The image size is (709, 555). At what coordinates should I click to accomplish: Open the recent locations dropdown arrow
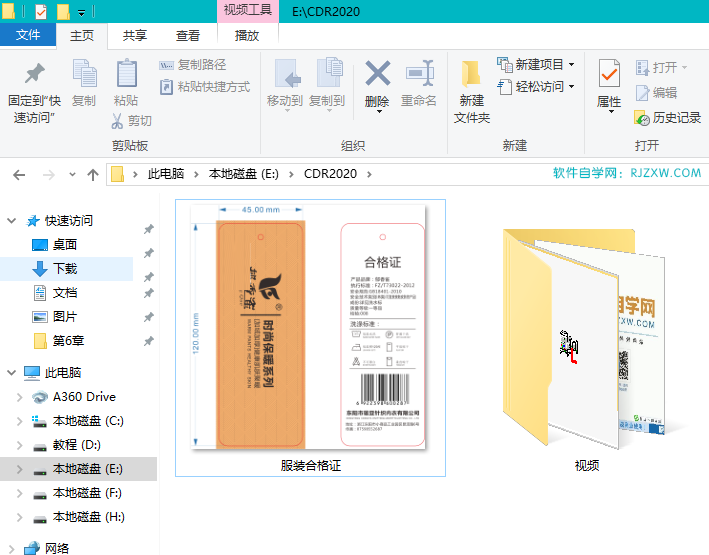[x=72, y=175]
